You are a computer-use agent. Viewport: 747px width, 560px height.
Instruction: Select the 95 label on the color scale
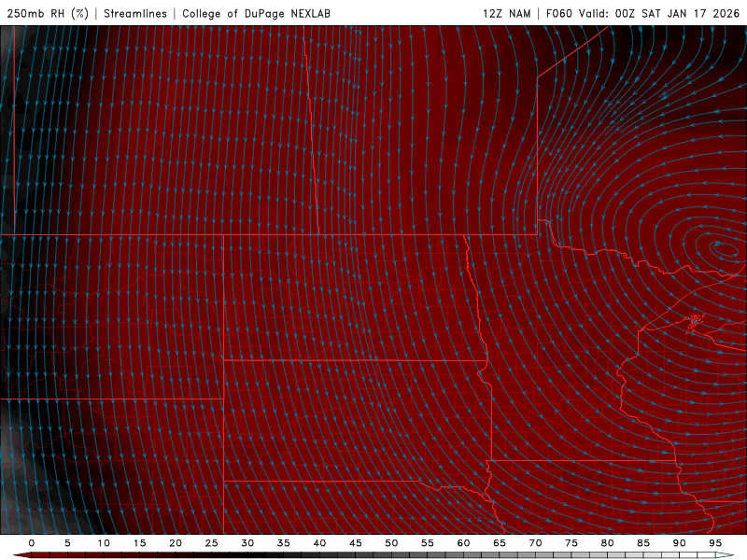click(x=715, y=543)
